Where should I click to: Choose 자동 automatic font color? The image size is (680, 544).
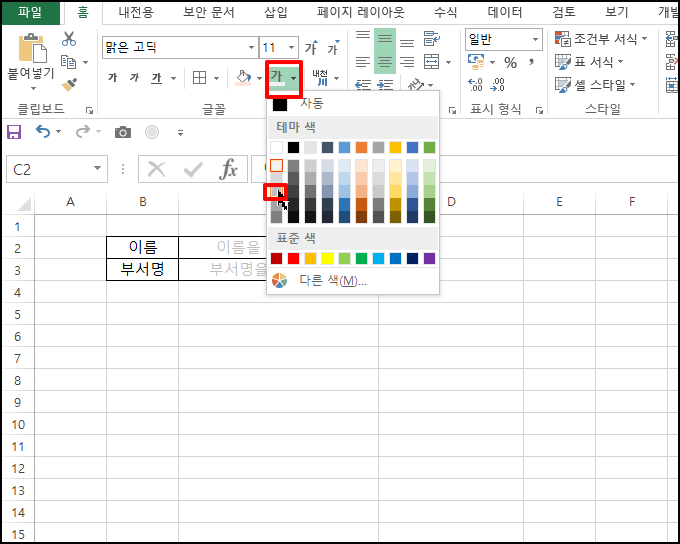pos(352,103)
